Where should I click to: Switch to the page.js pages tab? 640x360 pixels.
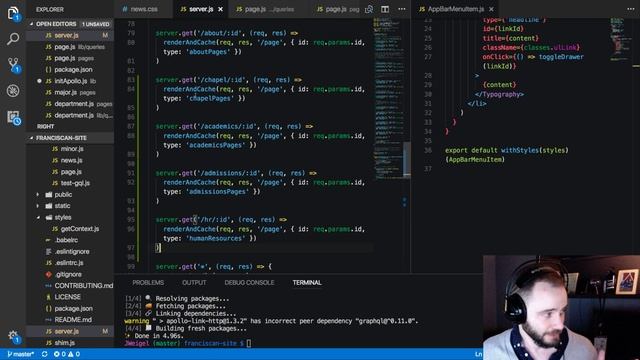(x=338, y=9)
